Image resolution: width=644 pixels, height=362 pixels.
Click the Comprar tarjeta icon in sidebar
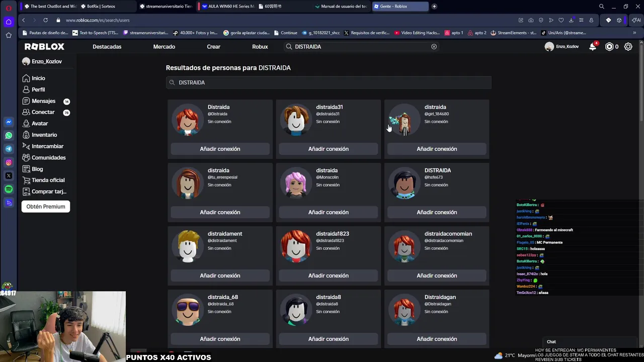(x=26, y=192)
